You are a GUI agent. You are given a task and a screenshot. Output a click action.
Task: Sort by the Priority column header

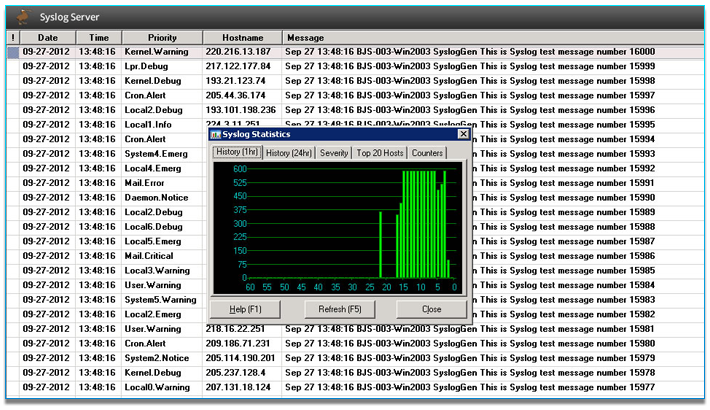[x=161, y=37]
